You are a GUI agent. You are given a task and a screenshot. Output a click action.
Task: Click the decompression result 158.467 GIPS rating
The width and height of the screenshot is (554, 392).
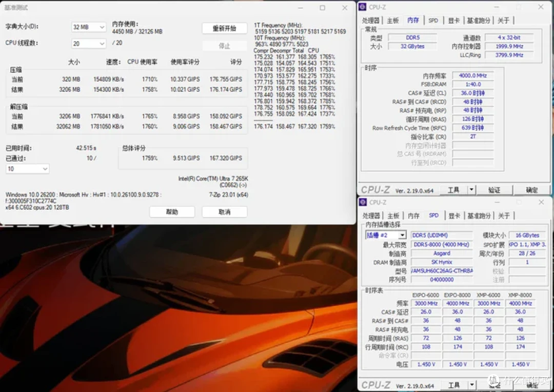[x=226, y=126]
